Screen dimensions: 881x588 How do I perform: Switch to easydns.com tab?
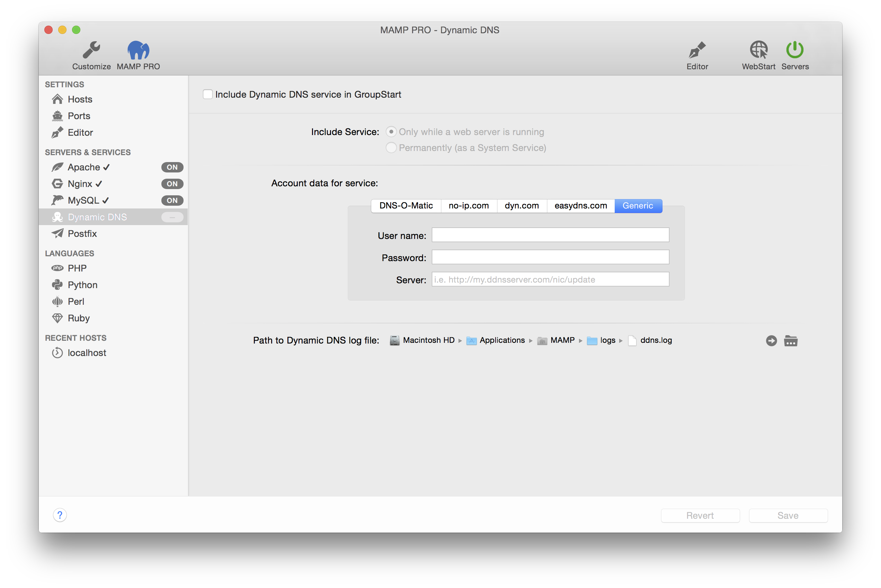coord(581,205)
